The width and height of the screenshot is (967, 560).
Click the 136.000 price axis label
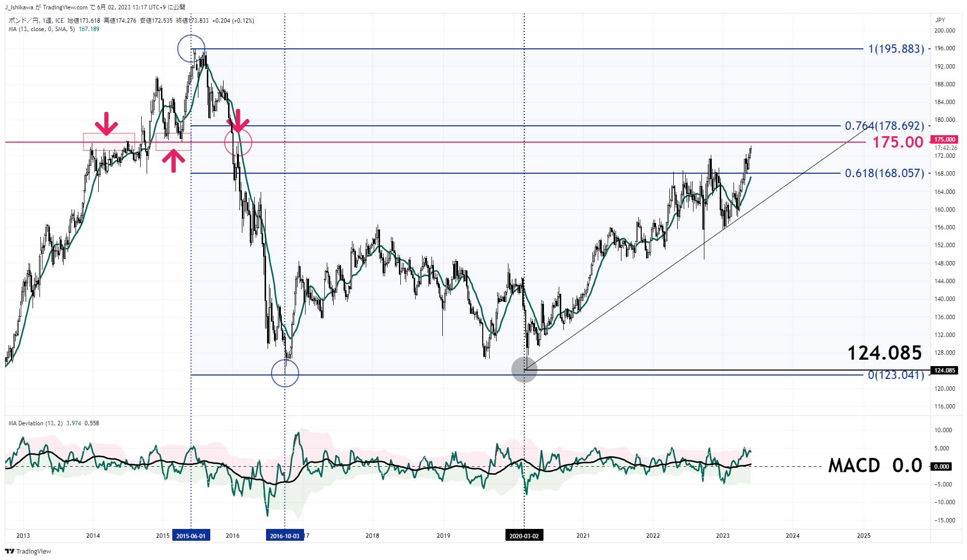click(945, 317)
